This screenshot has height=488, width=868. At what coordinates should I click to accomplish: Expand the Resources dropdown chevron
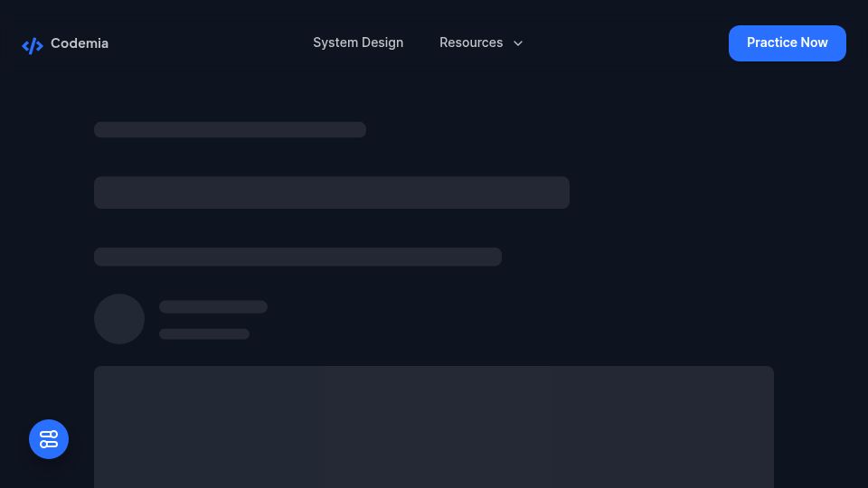[x=518, y=43]
